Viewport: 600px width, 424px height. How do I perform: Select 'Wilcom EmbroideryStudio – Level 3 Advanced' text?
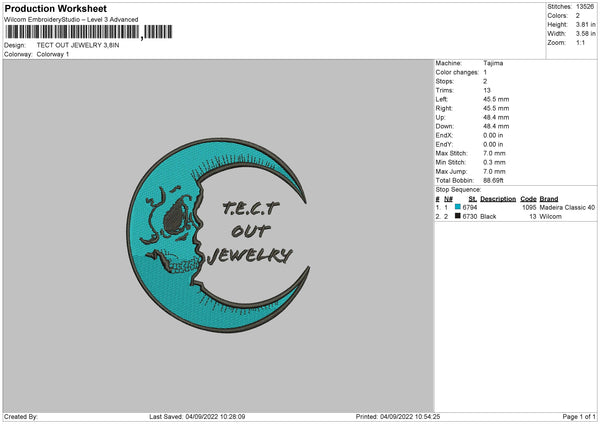click(x=71, y=20)
